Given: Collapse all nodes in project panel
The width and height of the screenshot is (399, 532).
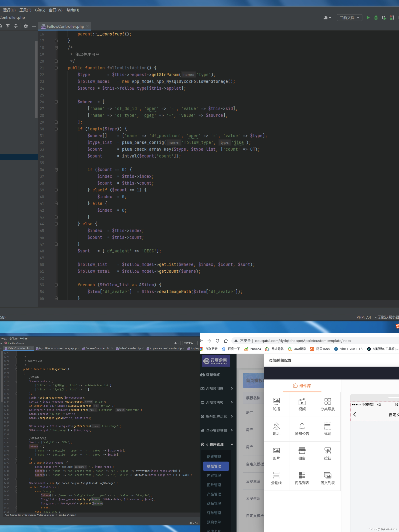Looking at the screenshot, I should [x=16, y=26].
